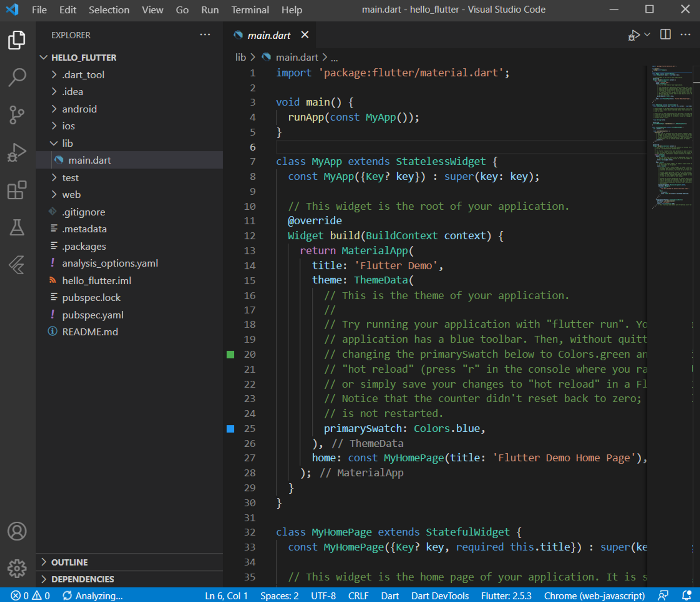
Task: Open the .gitignore file
Action: pos(129,212)
